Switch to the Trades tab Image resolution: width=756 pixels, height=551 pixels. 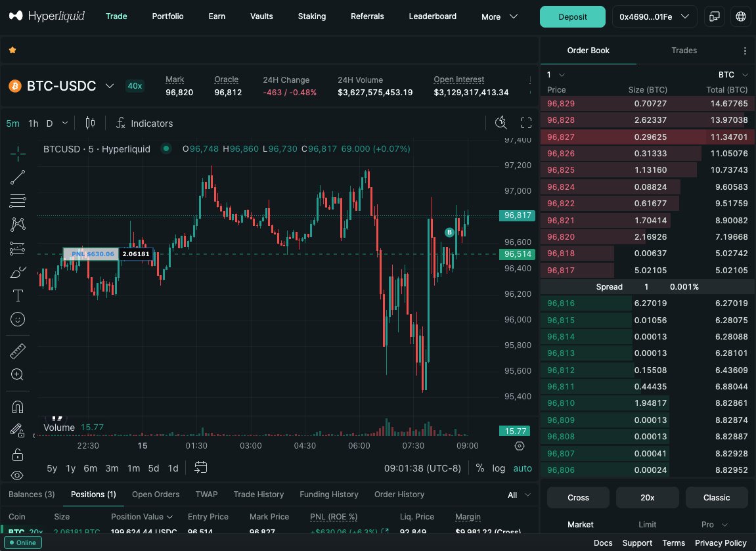684,51
